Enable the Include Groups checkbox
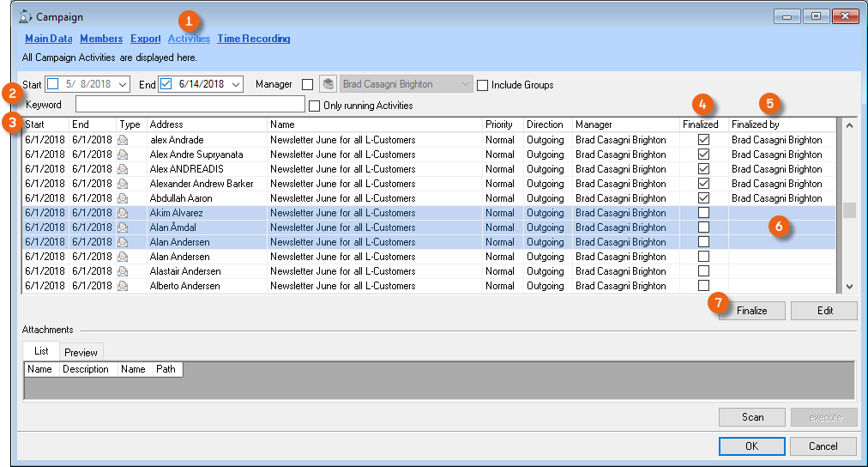Screen dimensions: 868x467 483,85
